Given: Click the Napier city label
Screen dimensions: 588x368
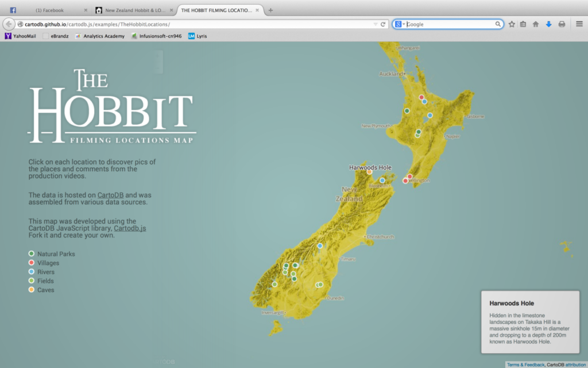Looking at the screenshot, I should pos(453,136).
